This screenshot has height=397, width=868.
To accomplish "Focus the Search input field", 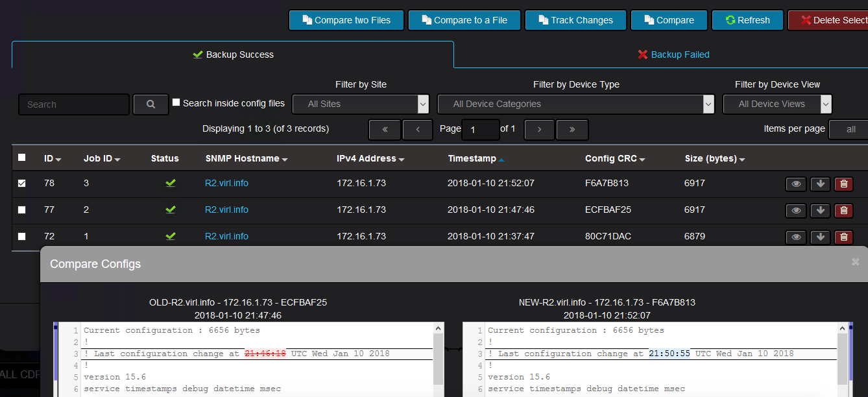I will pos(74,104).
